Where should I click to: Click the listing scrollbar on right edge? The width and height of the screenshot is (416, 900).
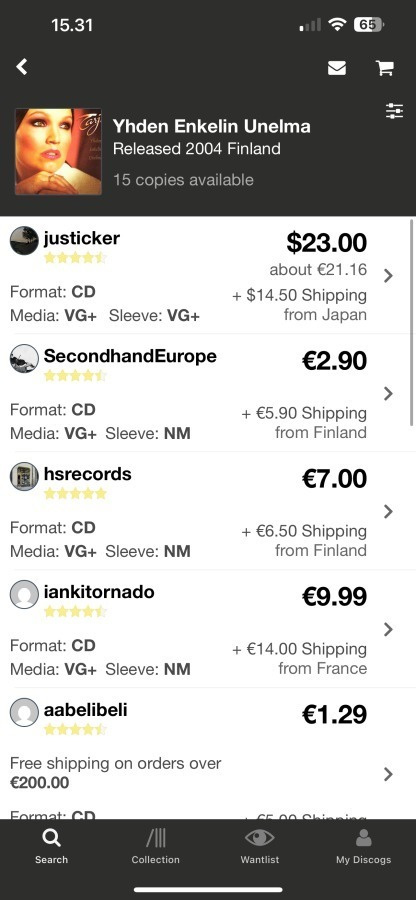click(x=411, y=322)
